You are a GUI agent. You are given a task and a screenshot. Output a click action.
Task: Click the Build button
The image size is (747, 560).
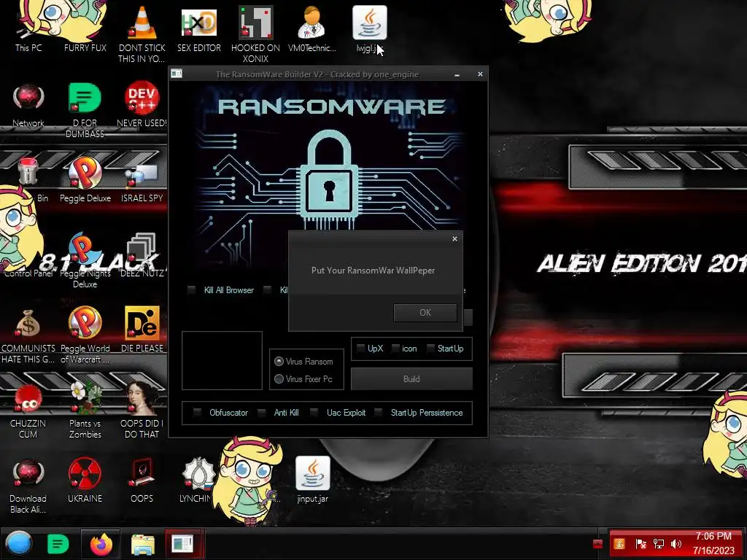tap(411, 379)
